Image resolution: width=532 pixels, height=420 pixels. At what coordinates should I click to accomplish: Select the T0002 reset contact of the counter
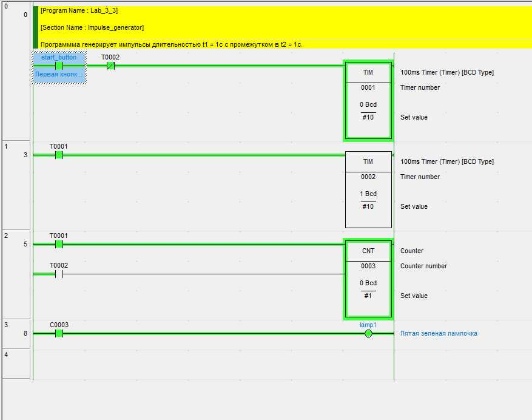click(59, 274)
